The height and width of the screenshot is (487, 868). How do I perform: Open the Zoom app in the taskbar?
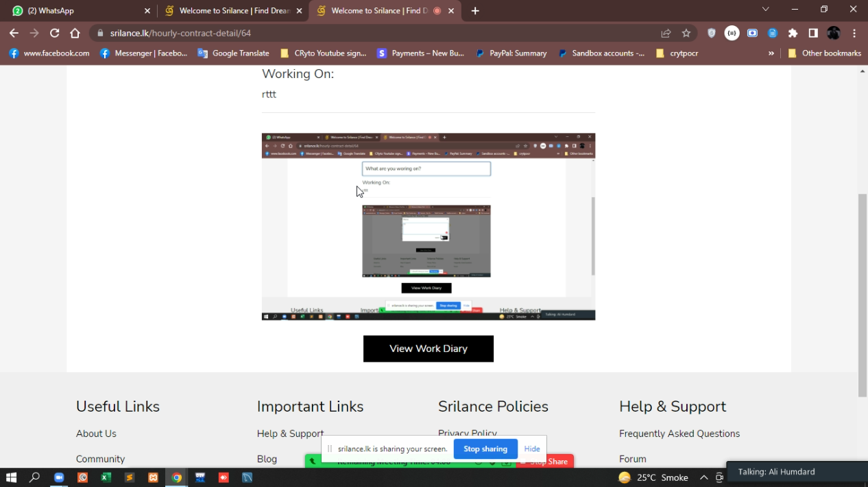(59, 477)
